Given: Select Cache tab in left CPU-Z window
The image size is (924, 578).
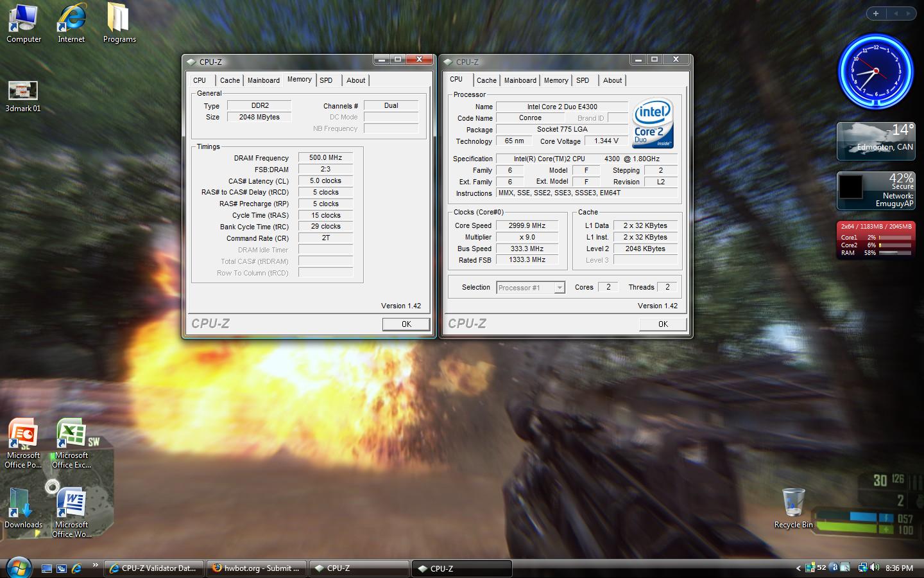Looking at the screenshot, I should coord(230,80).
